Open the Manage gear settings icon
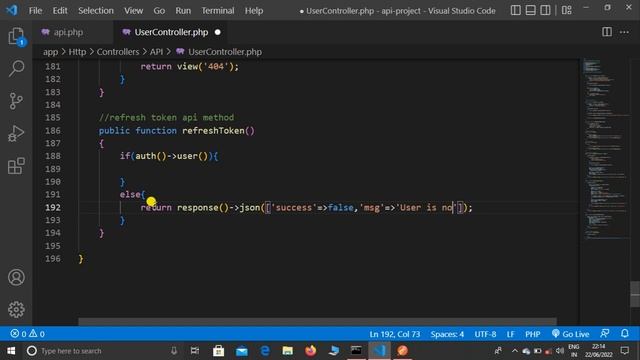The height and width of the screenshot is (360, 640). [x=16, y=309]
